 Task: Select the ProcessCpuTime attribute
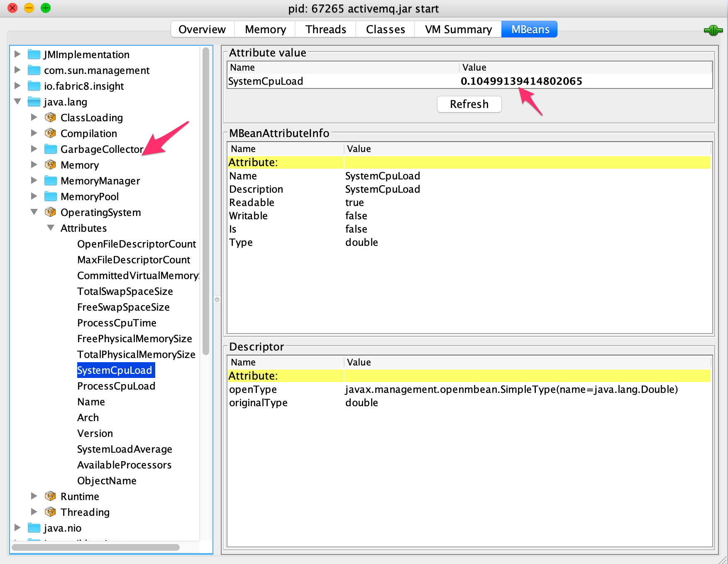pyautogui.click(x=117, y=323)
